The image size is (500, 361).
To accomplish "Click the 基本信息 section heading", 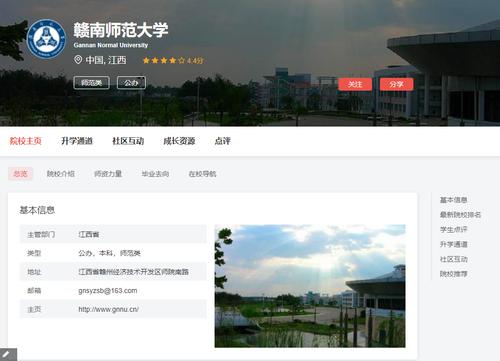I will [37, 210].
